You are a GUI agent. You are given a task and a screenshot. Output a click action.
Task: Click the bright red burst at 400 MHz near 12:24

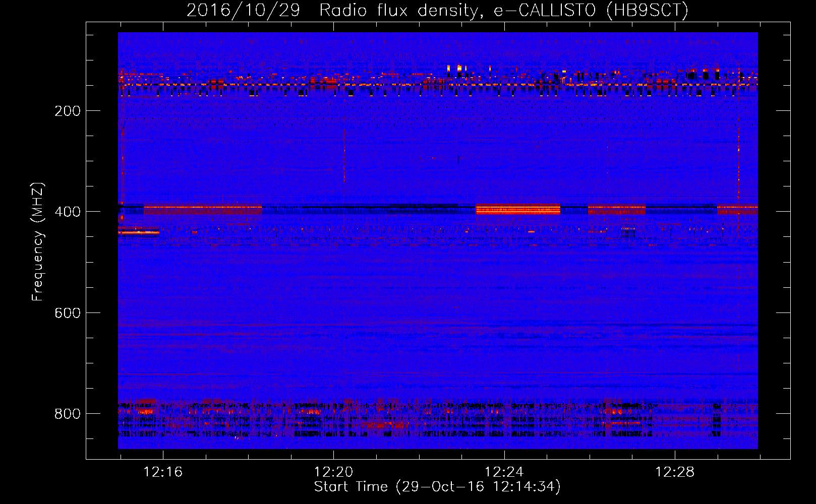(518, 209)
